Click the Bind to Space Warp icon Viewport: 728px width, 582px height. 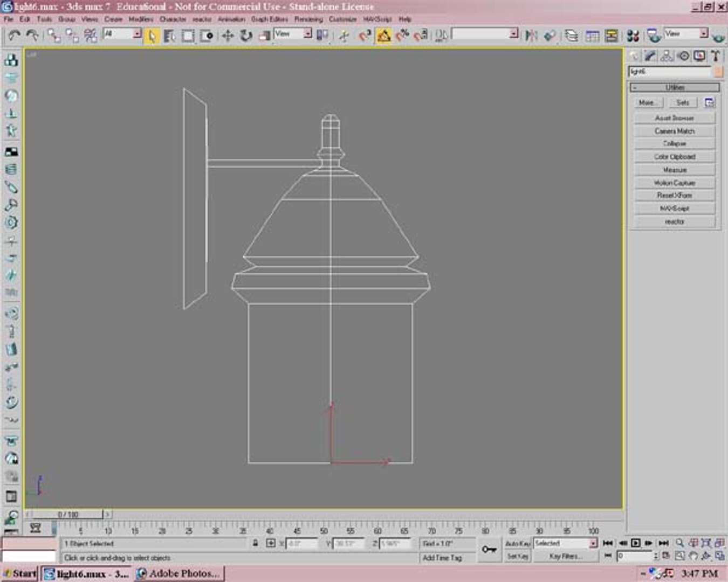coord(91,36)
